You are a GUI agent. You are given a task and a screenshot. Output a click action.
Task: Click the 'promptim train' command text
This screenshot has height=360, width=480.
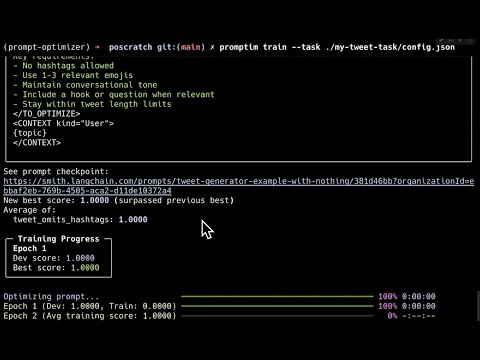click(253, 47)
